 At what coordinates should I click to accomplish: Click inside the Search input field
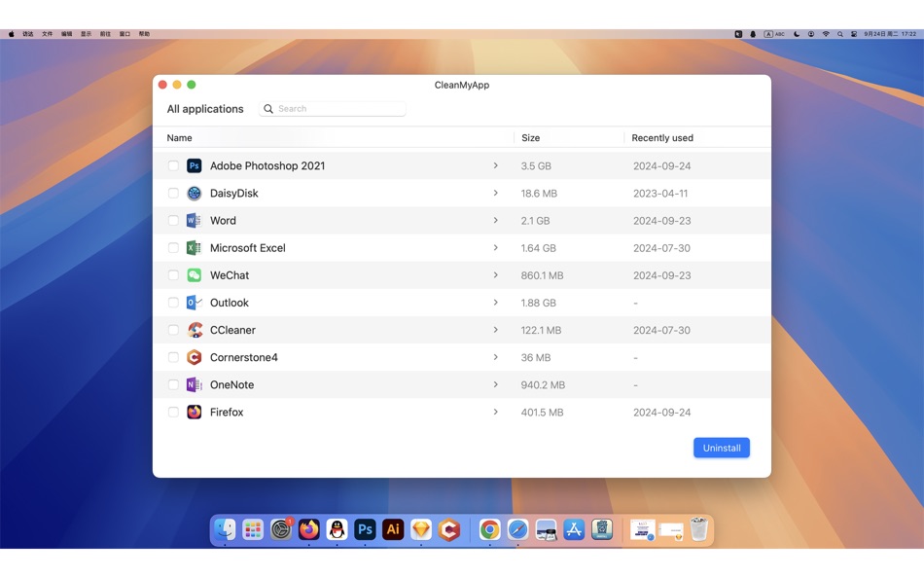pyautogui.click(x=333, y=109)
